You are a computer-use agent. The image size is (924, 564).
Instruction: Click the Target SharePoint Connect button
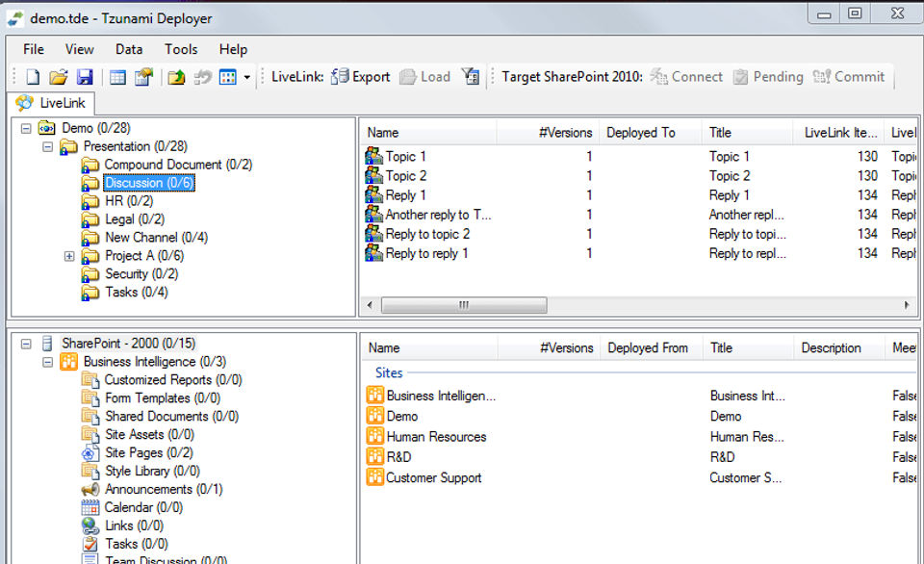pos(686,77)
